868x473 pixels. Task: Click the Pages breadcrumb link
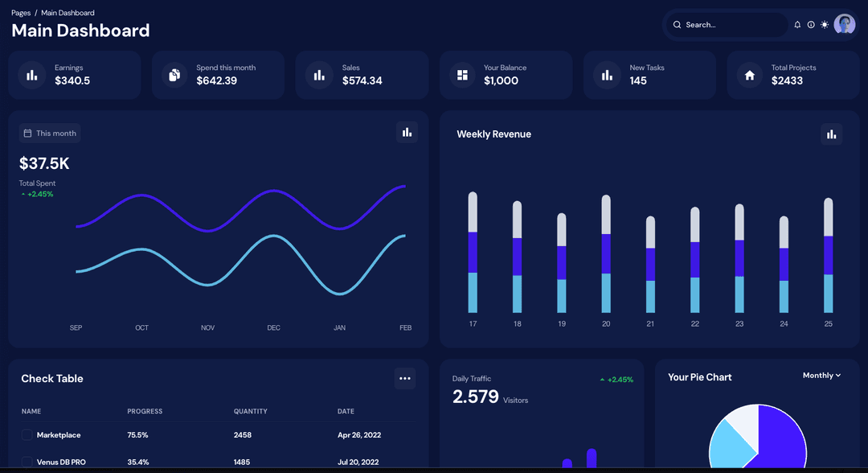pos(21,13)
